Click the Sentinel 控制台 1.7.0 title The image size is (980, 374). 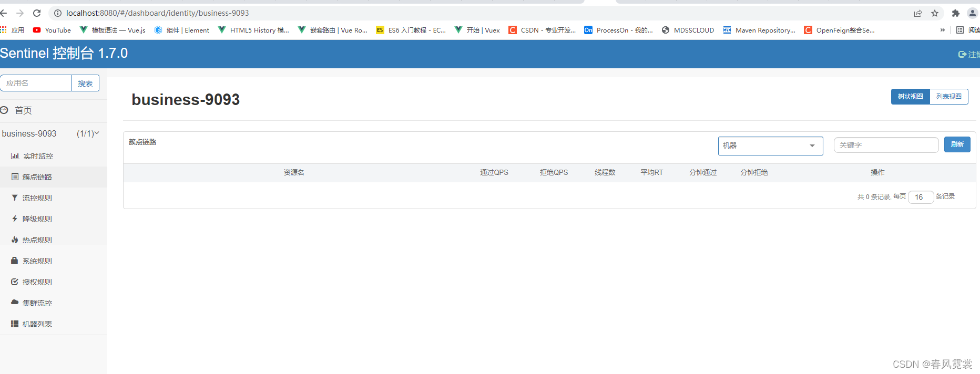[x=64, y=53]
